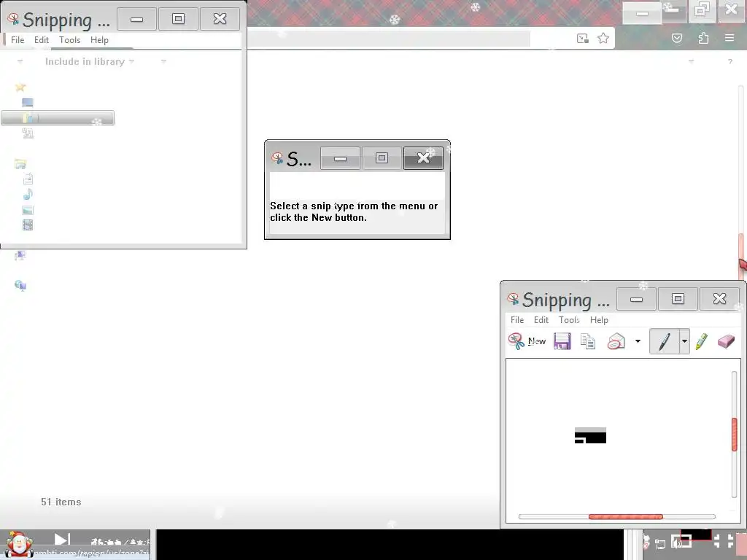Viewport: 747px width, 560px height.
Task: Close the small Snipping Tool dialog
Action: [x=423, y=158]
